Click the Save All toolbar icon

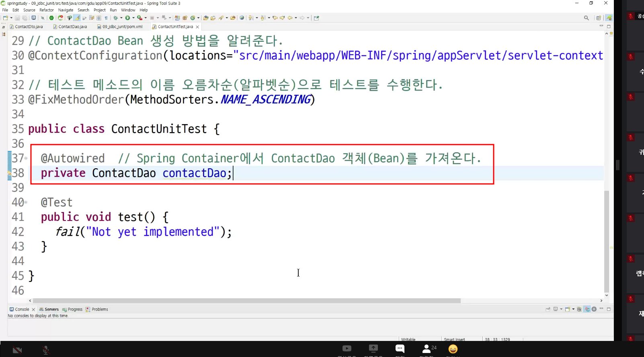25,18
